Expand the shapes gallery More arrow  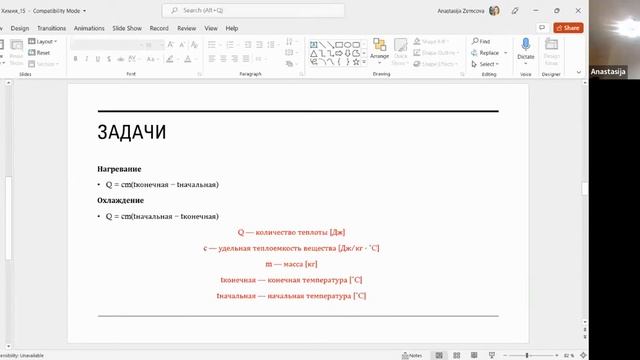(x=364, y=62)
